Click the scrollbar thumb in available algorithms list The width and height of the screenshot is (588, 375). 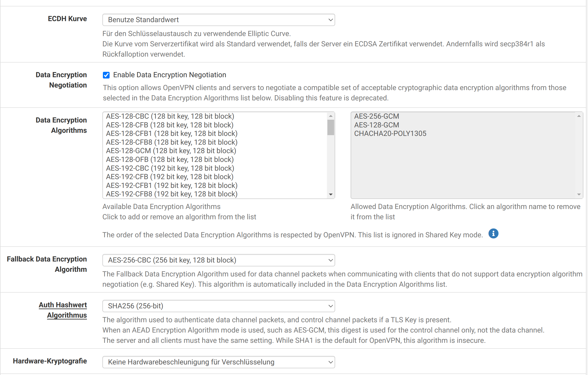coord(331,127)
